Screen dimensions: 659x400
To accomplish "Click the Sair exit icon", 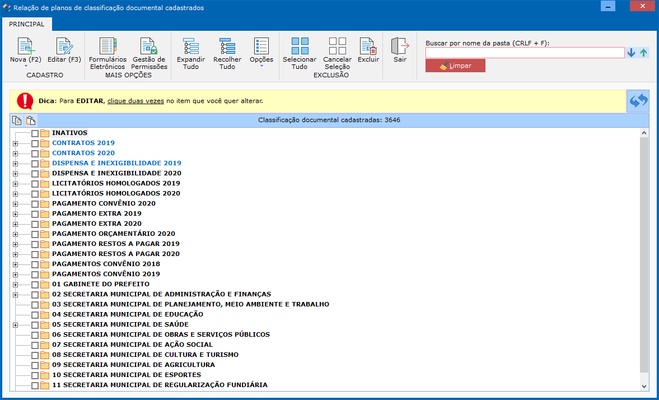I will (400, 46).
